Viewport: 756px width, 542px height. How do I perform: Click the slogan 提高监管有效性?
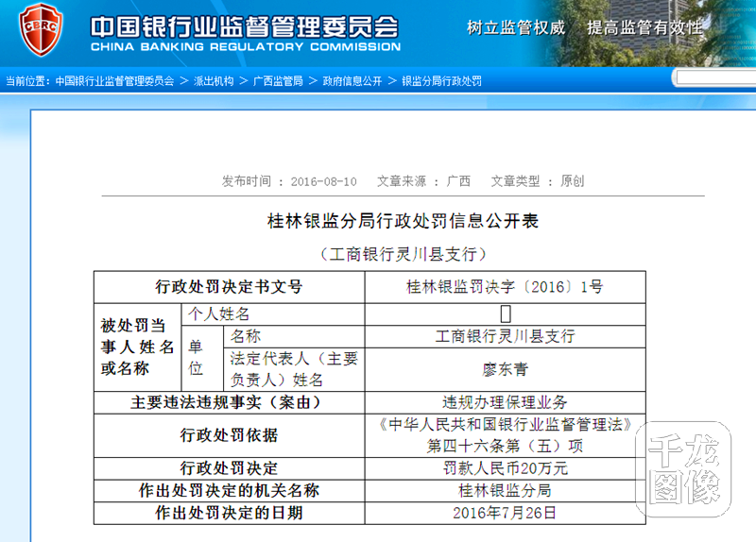coord(644,27)
